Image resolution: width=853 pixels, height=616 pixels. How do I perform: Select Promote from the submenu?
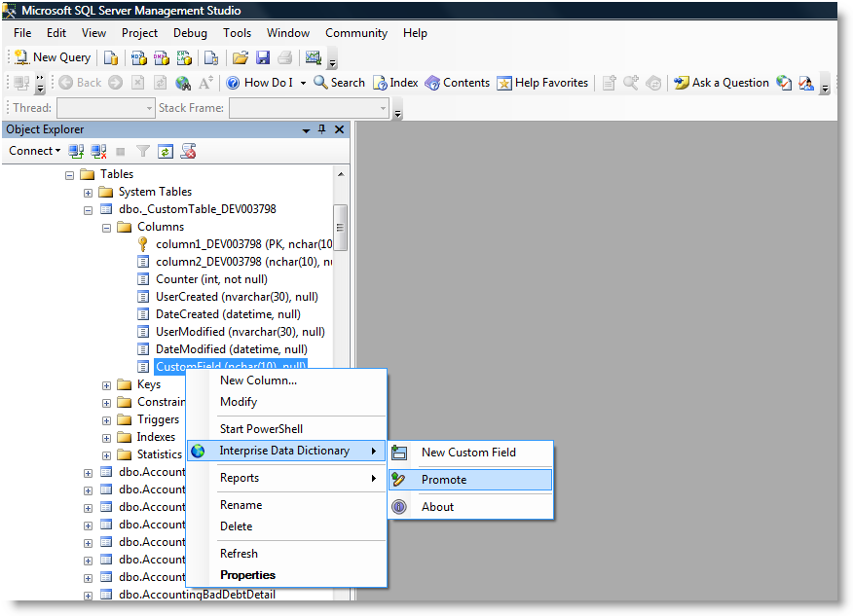pyautogui.click(x=443, y=480)
